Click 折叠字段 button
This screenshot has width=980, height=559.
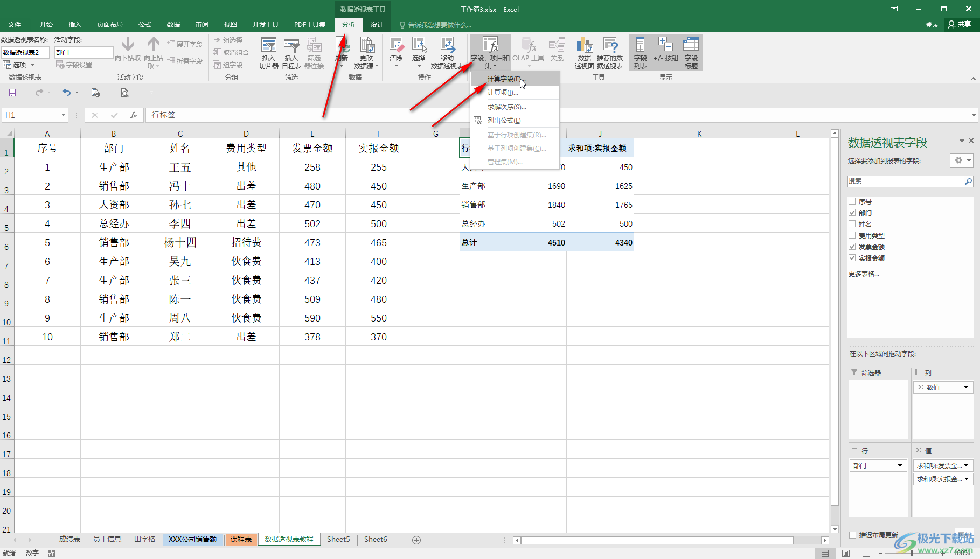pyautogui.click(x=185, y=61)
